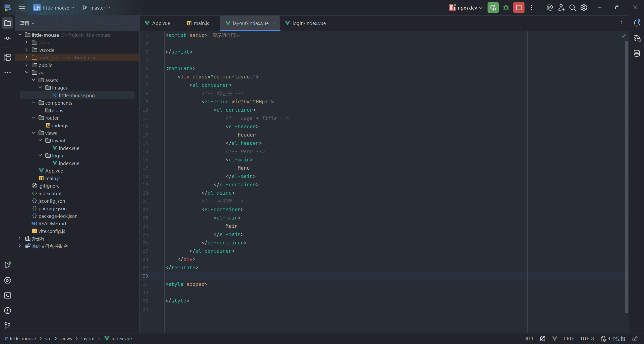This screenshot has height=344, width=644.
Task: Stop the running npm dev process
Action: click(519, 8)
